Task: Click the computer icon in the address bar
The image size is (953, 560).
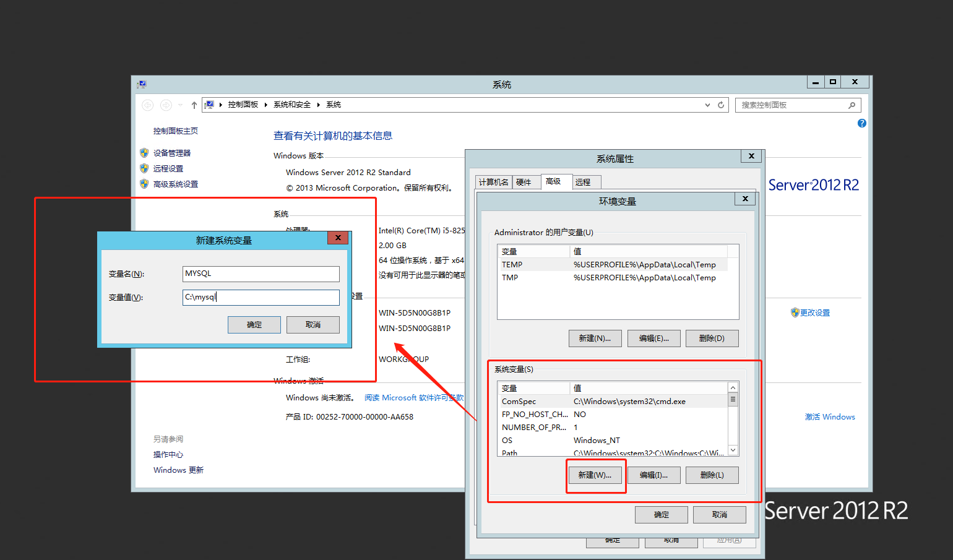Action: pos(210,105)
